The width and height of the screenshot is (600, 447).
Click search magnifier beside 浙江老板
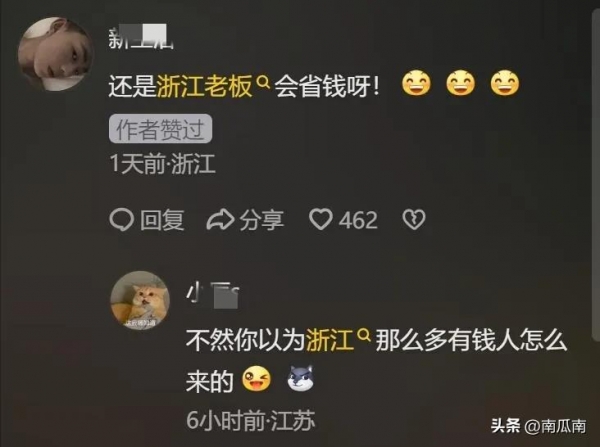point(263,81)
